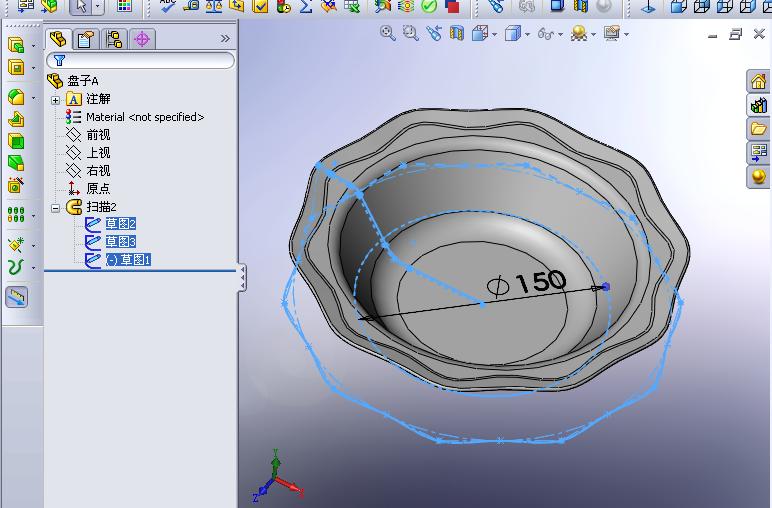Open Fillet flyout arrow
Screen dimensions: 772x508
tap(33, 97)
